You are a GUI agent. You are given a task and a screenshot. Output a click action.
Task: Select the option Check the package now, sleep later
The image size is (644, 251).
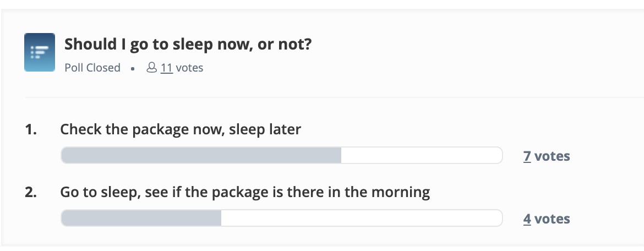(x=181, y=129)
